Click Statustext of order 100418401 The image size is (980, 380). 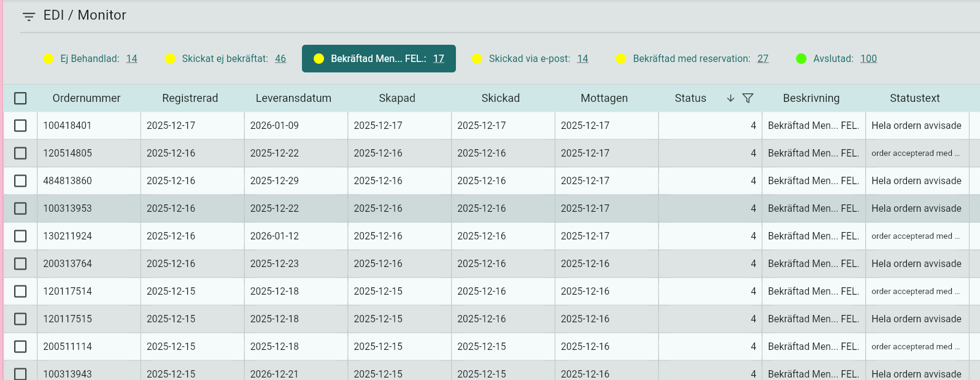coord(917,126)
